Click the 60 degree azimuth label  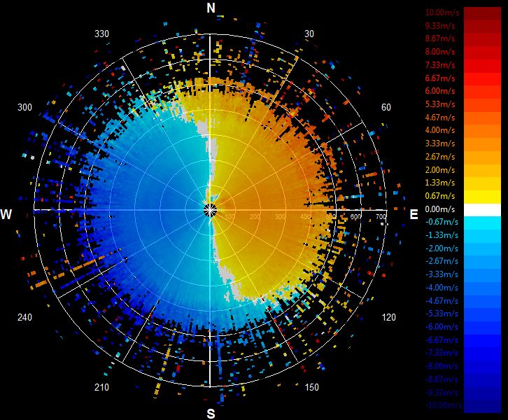[x=386, y=107]
